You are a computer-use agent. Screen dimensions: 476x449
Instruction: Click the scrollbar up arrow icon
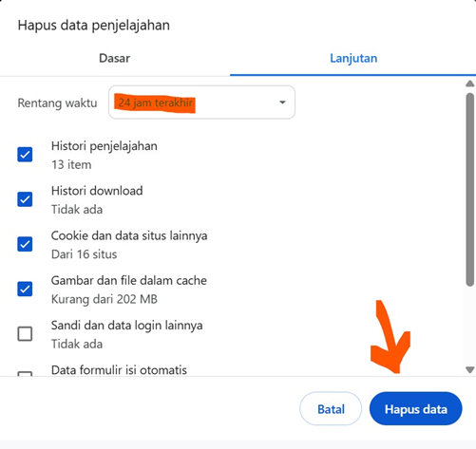[x=470, y=84]
